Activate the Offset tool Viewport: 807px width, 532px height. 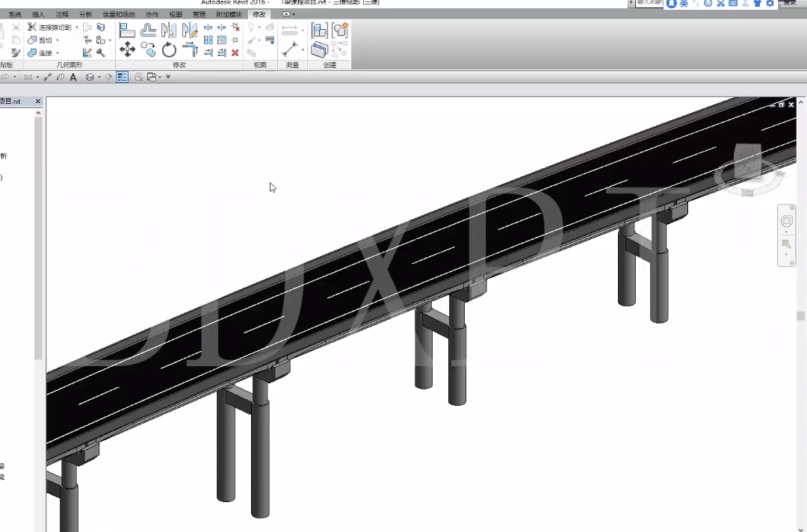coord(148,31)
